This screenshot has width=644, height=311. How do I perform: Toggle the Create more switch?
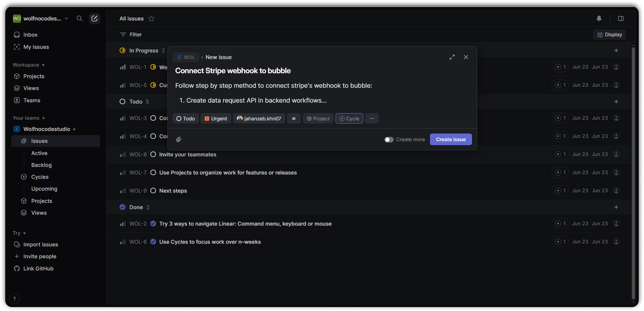pos(389,140)
